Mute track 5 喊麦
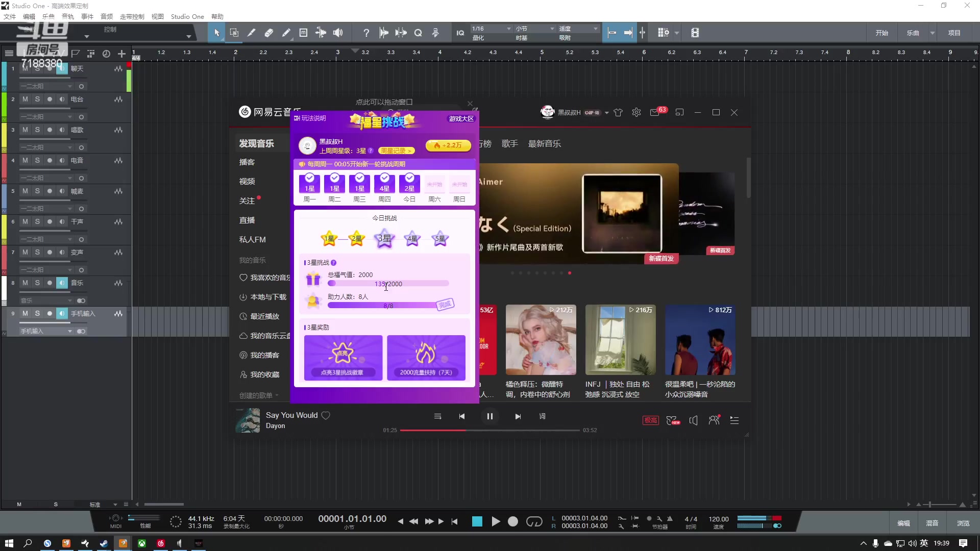This screenshot has width=980, height=551. click(x=25, y=191)
